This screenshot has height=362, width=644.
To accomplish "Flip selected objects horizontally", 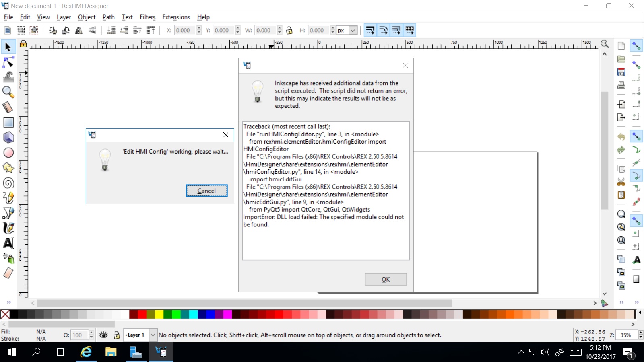I will pos(79,30).
